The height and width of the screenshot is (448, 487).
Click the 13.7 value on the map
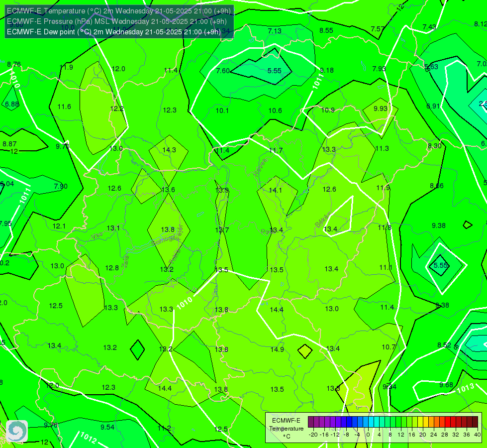coord(222,230)
